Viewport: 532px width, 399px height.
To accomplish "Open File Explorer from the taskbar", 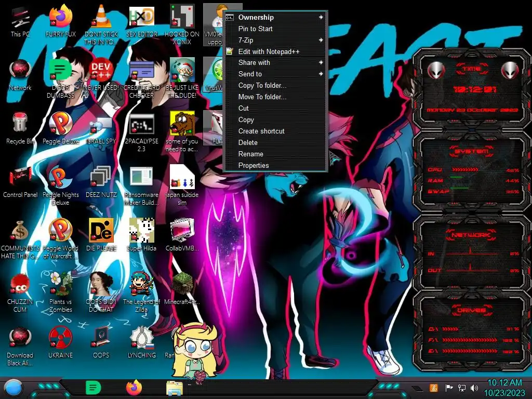I will click(175, 388).
